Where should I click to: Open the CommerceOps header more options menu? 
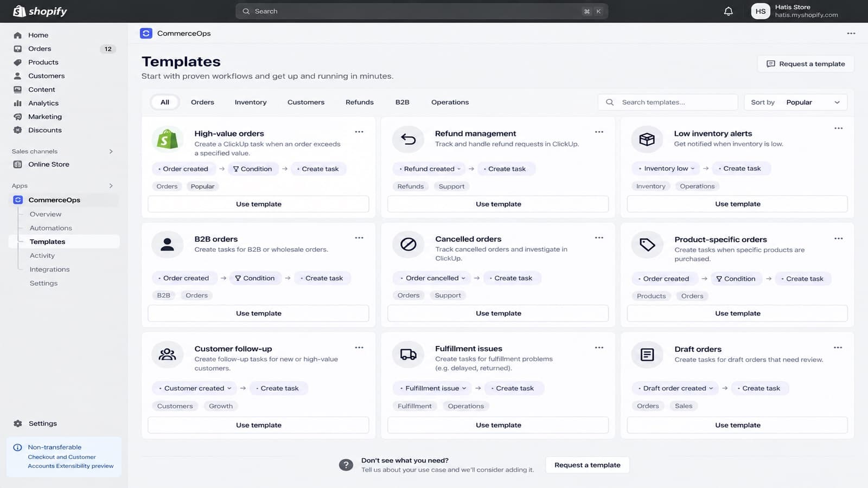click(x=851, y=34)
